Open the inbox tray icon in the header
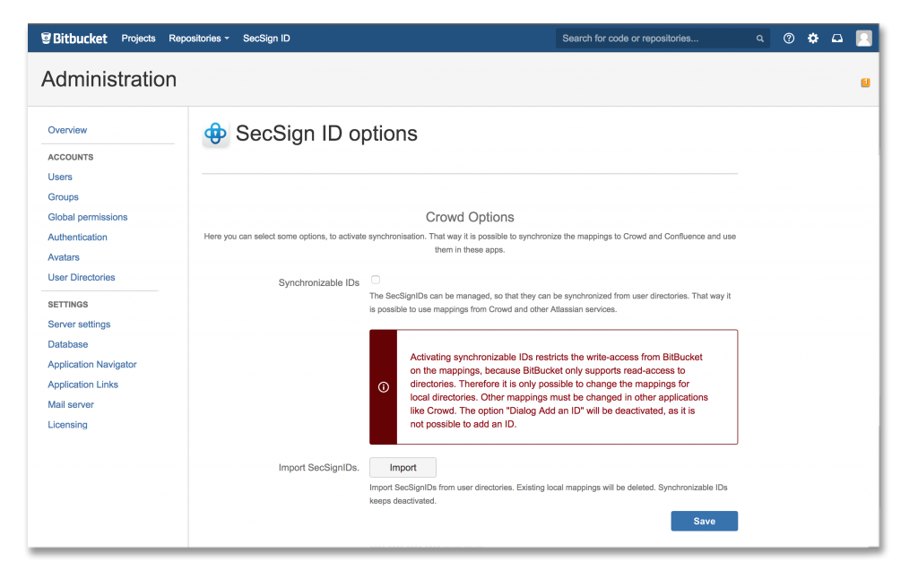 click(836, 38)
